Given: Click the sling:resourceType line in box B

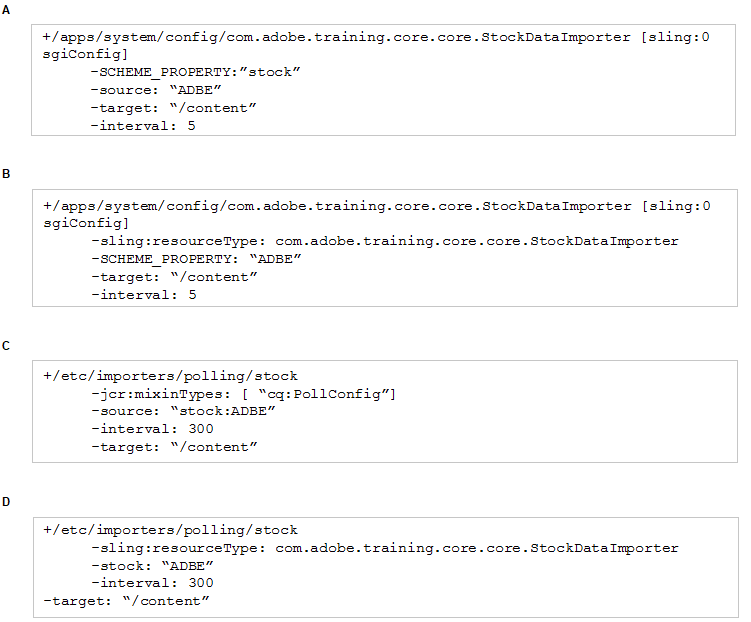Looking at the screenshot, I should pyautogui.click(x=385, y=241).
